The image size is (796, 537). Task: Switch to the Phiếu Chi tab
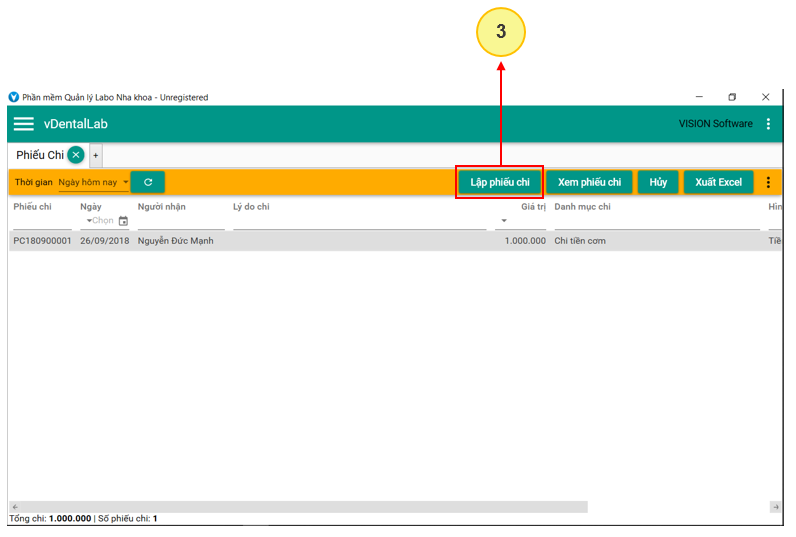click(x=40, y=155)
